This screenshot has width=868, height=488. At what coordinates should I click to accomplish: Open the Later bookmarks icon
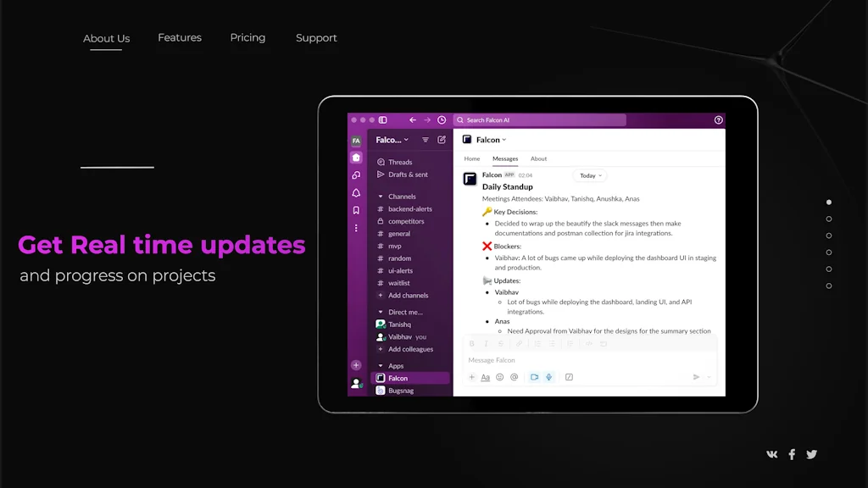click(x=355, y=209)
